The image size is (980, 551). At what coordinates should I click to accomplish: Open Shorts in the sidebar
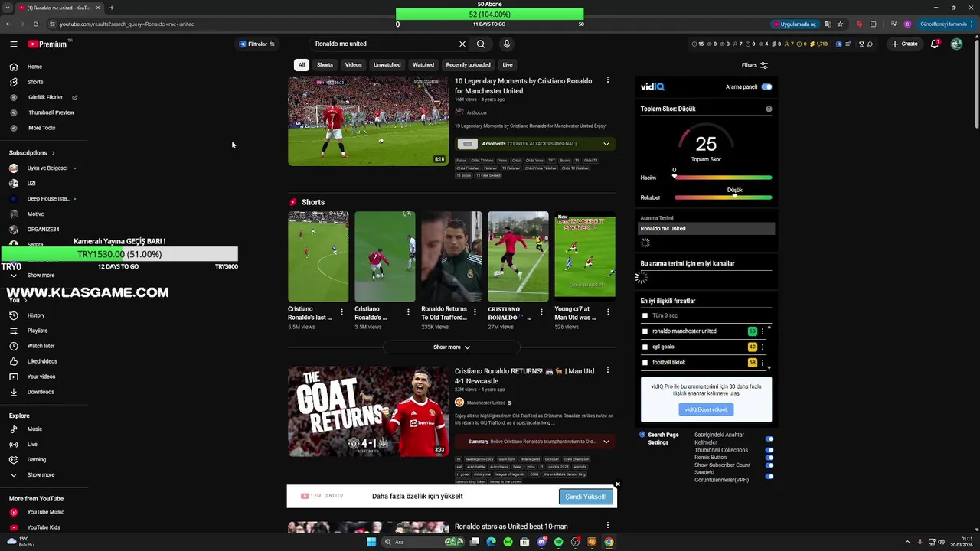35,82
